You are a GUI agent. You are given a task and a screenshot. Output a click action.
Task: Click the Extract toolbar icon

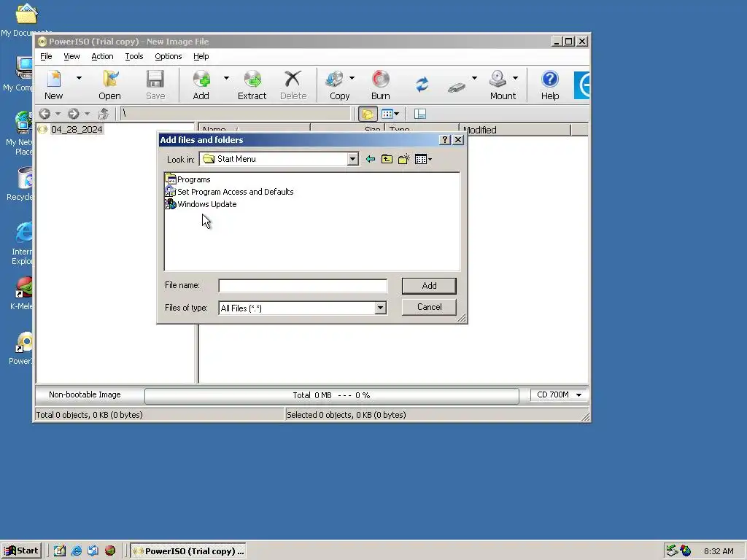[x=252, y=85]
